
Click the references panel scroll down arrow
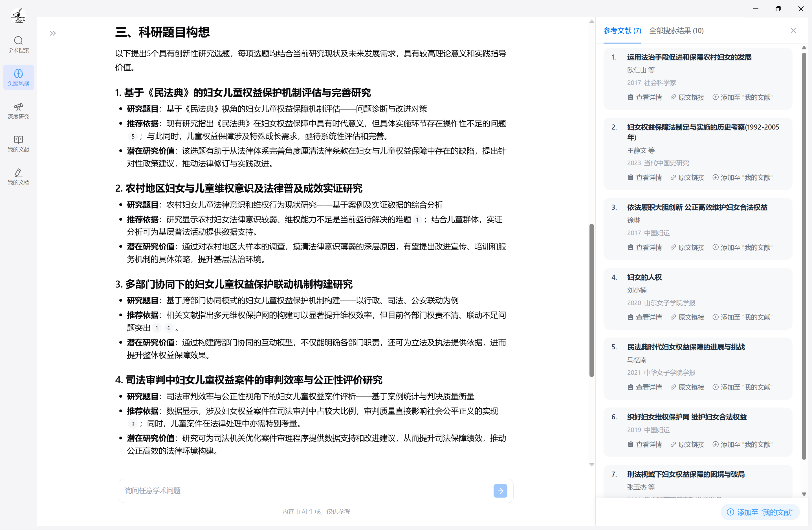tap(804, 494)
